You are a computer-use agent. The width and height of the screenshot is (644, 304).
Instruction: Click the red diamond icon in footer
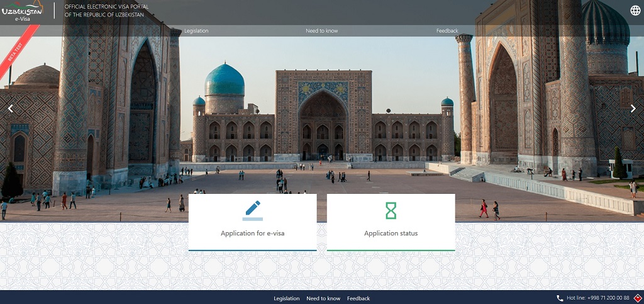[638, 298]
